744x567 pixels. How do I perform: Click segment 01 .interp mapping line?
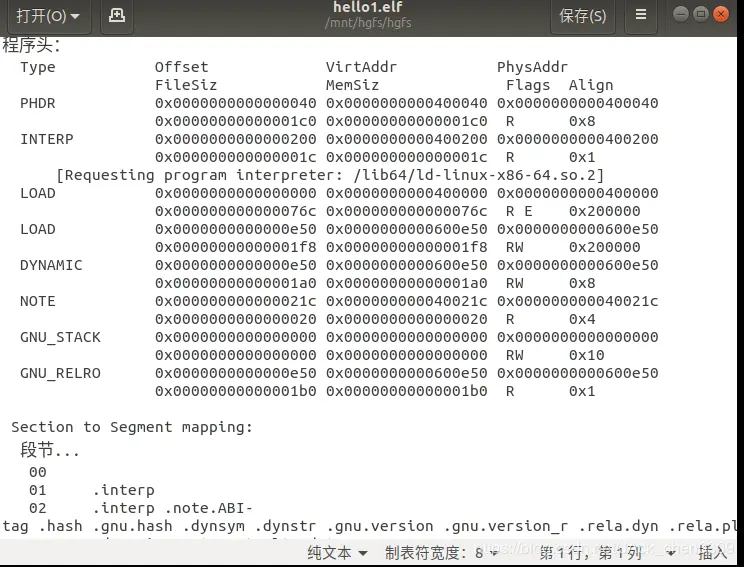92,490
